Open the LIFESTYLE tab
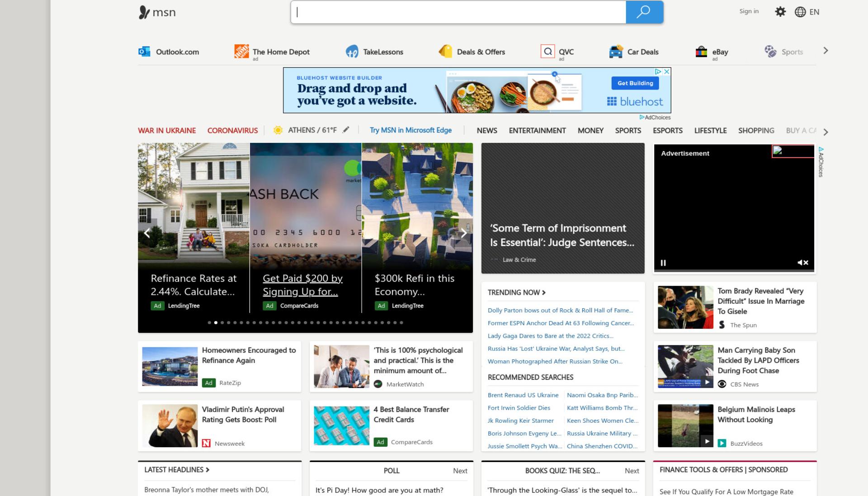 pyautogui.click(x=710, y=130)
